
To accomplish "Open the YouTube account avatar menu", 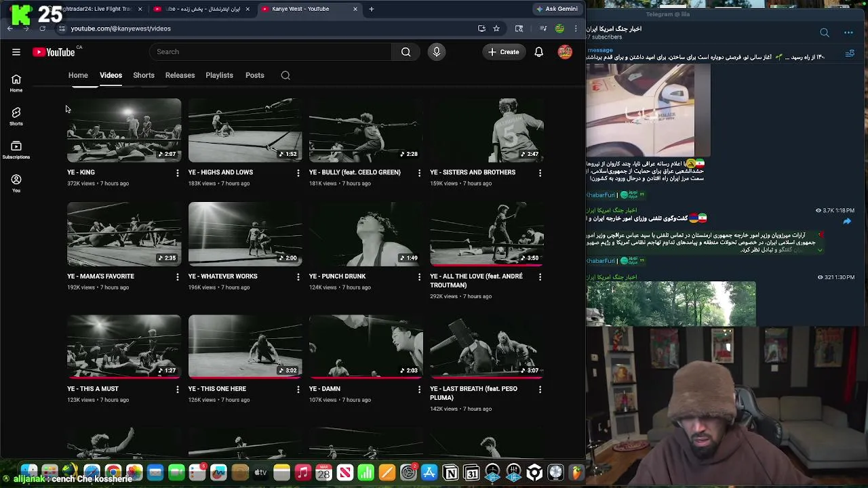I will pyautogui.click(x=565, y=52).
